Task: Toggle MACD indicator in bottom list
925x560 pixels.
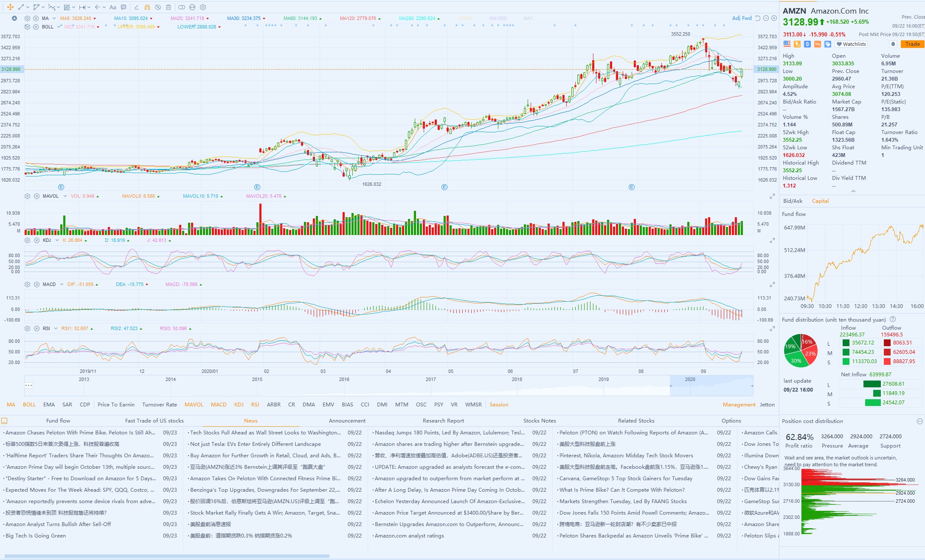Action: click(219, 404)
